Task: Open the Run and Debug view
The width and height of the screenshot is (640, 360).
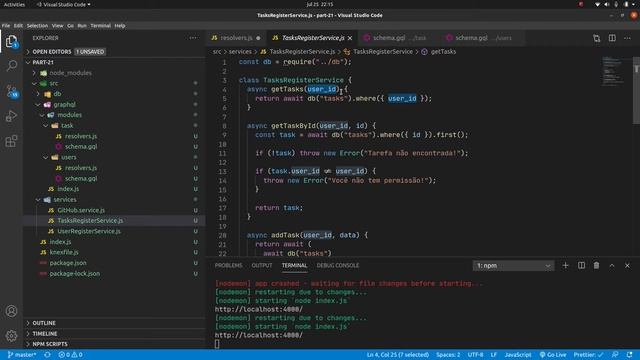Action: [11, 116]
